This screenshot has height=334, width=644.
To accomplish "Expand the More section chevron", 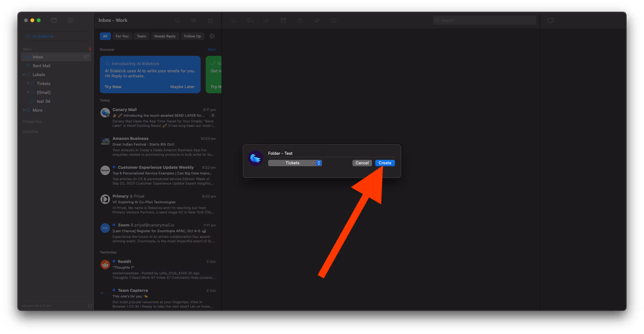I will pos(24,110).
